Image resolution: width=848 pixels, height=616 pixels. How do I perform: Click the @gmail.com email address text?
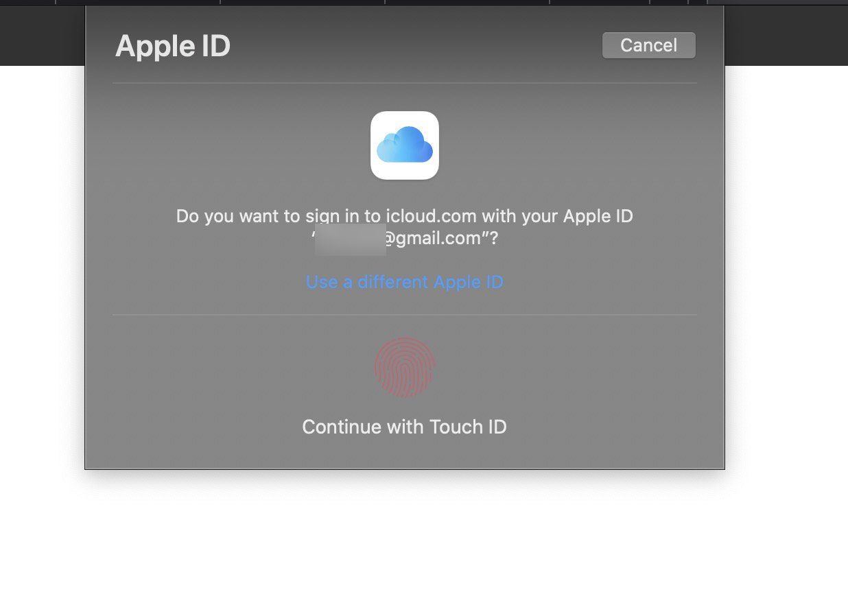pos(405,239)
